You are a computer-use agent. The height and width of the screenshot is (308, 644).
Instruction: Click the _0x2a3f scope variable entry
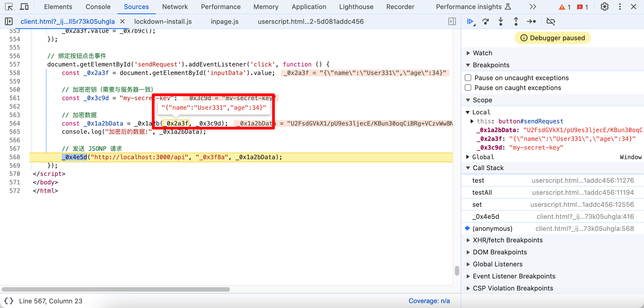tap(556, 139)
